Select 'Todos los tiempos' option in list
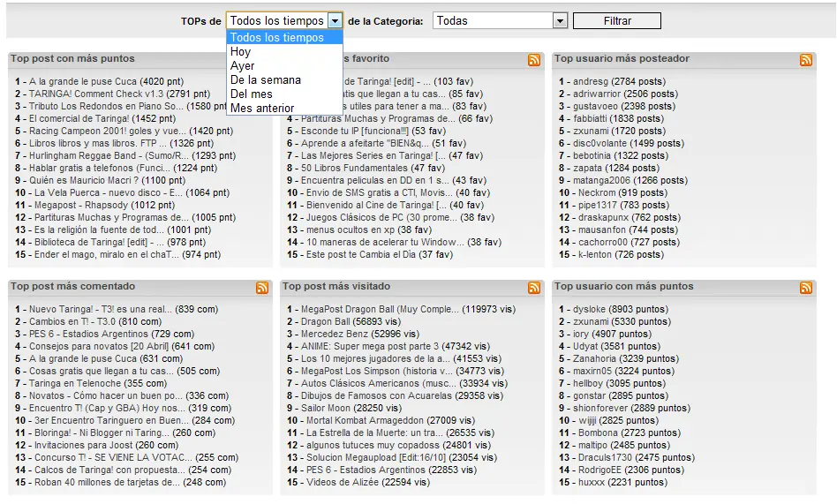This screenshot has width=837, height=504. point(284,37)
